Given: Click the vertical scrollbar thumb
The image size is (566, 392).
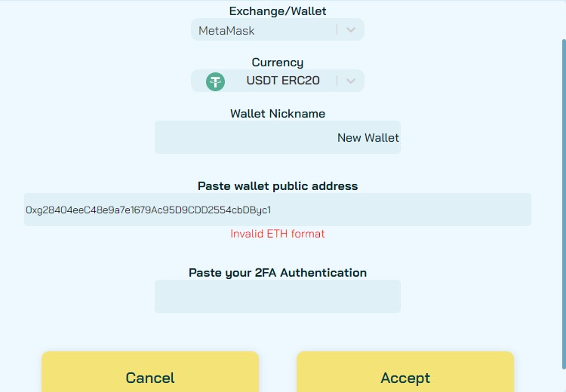Looking at the screenshot, I should click(564, 204).
